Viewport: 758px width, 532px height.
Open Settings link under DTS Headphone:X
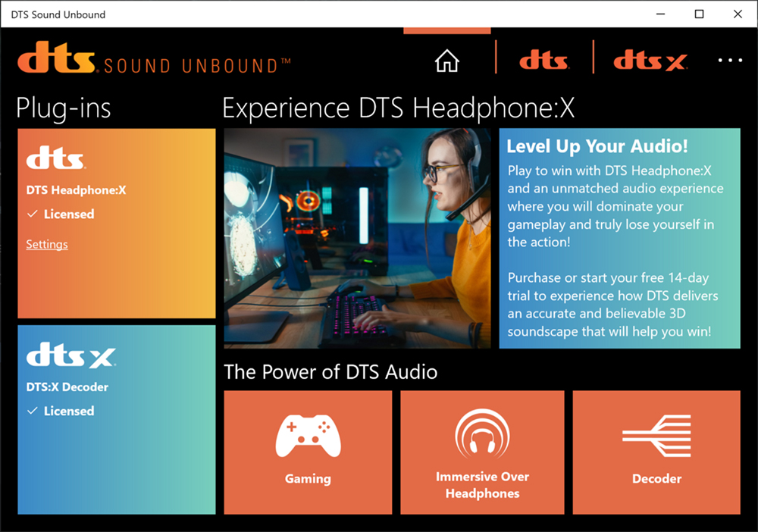pos(47,244)
